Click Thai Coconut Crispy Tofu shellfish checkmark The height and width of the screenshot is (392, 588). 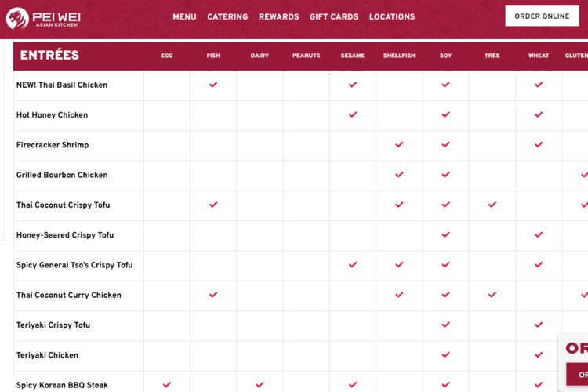[399, 205]
